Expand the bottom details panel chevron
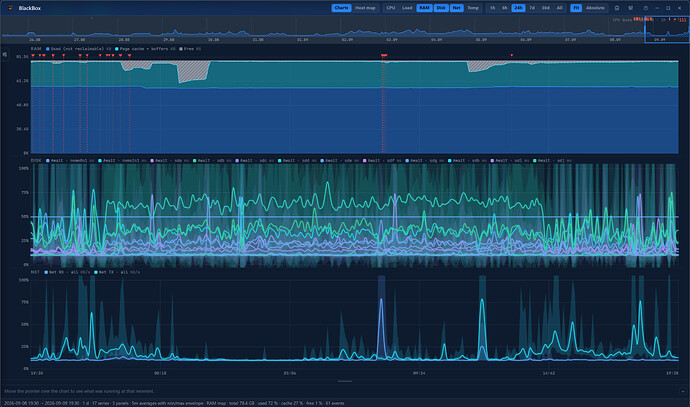This screenshot has height=407, width=690. [683, 391]
